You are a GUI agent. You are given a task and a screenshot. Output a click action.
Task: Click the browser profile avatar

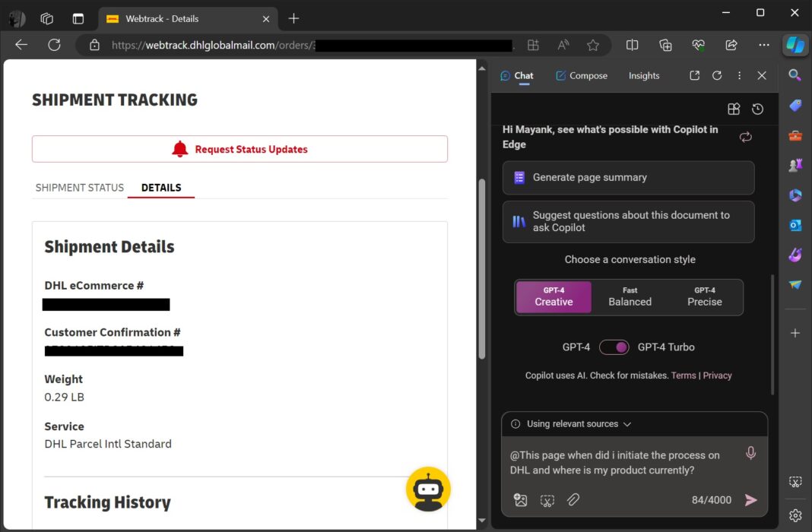(17, 19)
